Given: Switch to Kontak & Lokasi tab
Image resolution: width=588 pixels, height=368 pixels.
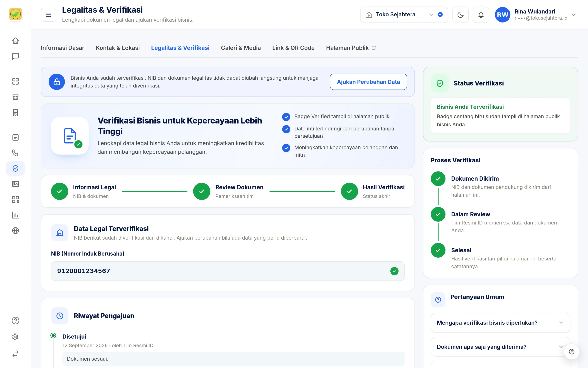Looking at the screenshot, I should click(x=118, y=48).
